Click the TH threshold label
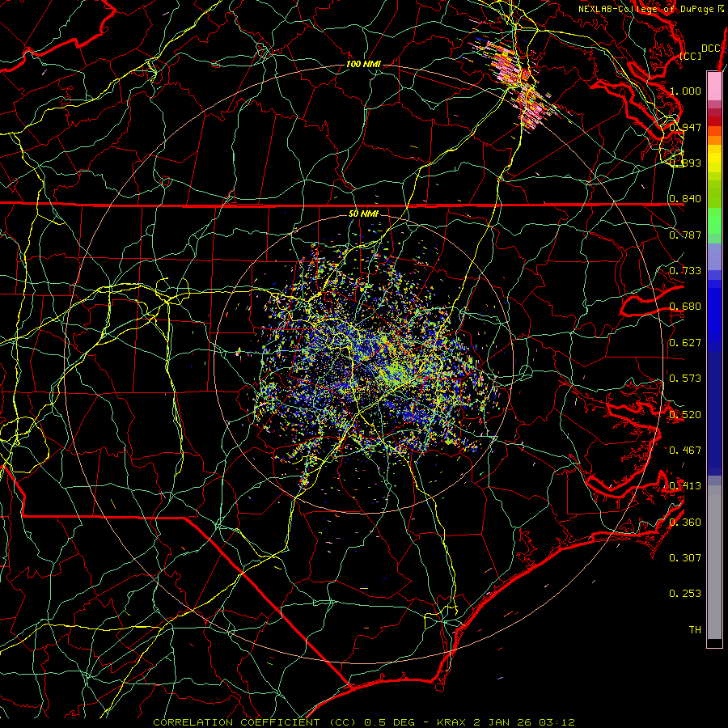This screenshot has width=728, height=728. (x=695, y=629)
